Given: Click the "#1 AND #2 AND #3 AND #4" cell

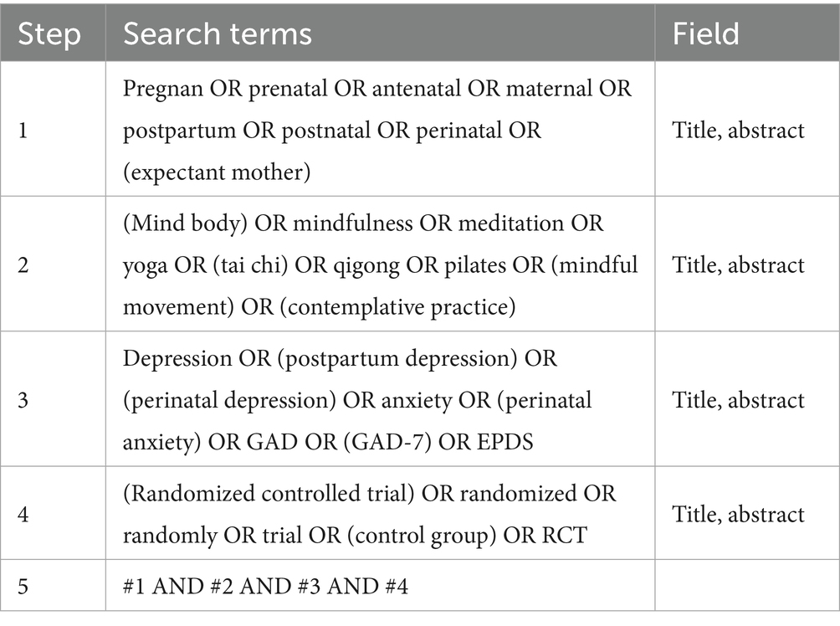Looking at the screenshot, I should 265,588.
